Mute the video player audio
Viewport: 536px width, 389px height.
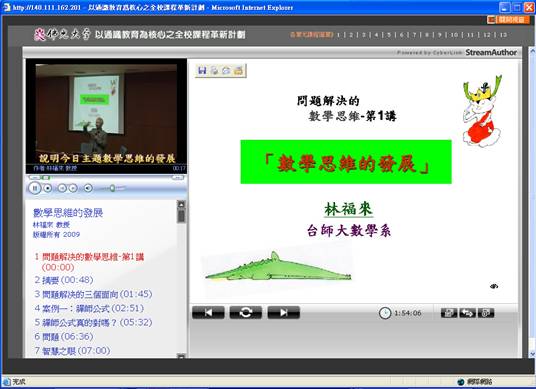(x=88, y=188)
